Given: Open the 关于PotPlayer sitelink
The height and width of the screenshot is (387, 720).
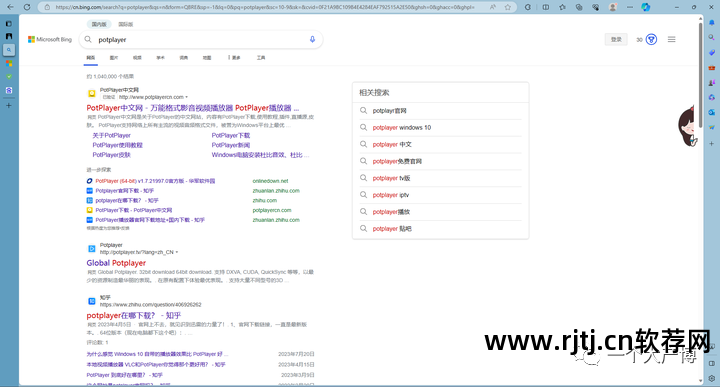Looking at the screenshot, I should [112, 135].
